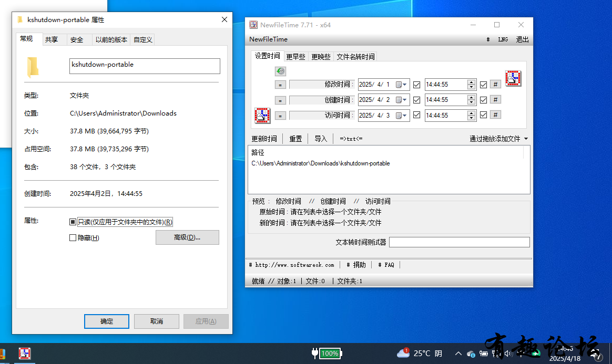Click the drag-target icon left of access time

(x=262, y=116)
